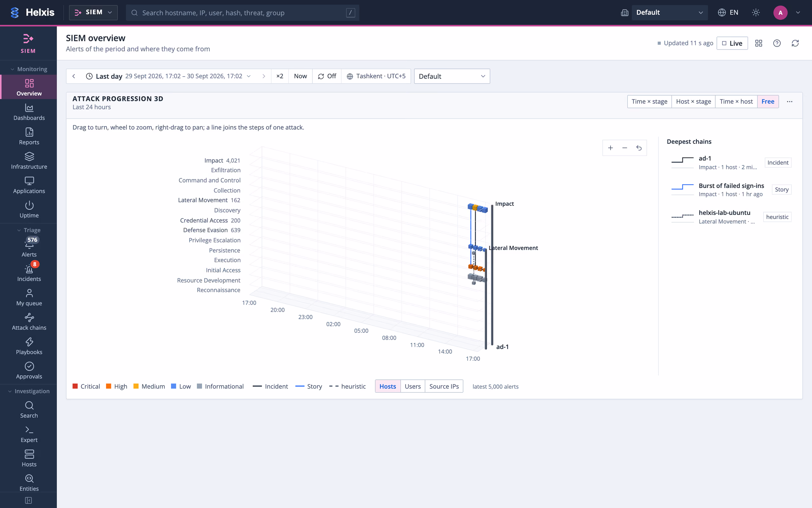Open My queue in sidebar

coord(29,298)
